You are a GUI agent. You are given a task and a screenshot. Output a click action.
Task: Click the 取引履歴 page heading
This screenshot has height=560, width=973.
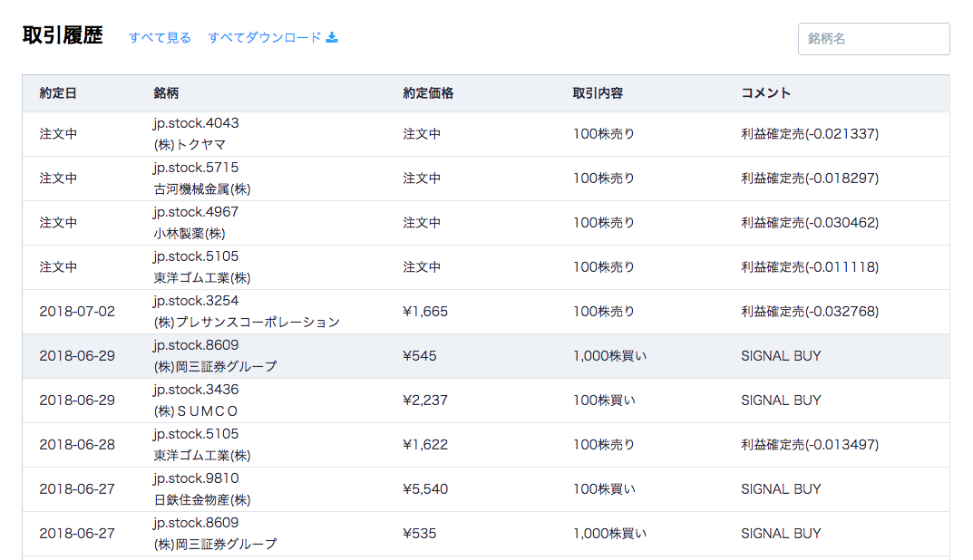coord(63,35)
